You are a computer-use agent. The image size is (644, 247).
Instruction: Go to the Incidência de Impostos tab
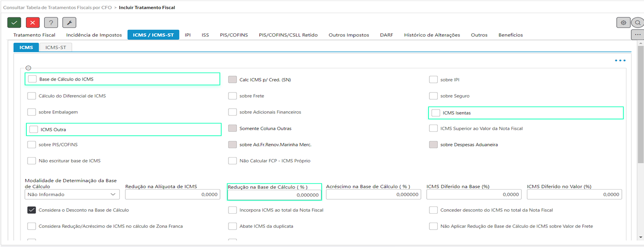94,35
